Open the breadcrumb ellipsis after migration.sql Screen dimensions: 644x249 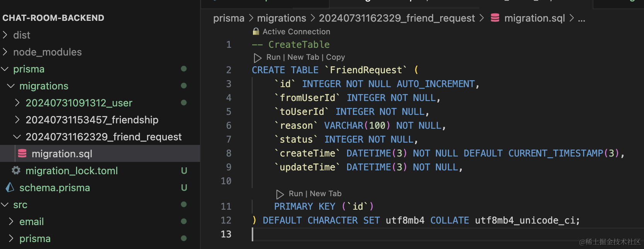coord(581,18)
